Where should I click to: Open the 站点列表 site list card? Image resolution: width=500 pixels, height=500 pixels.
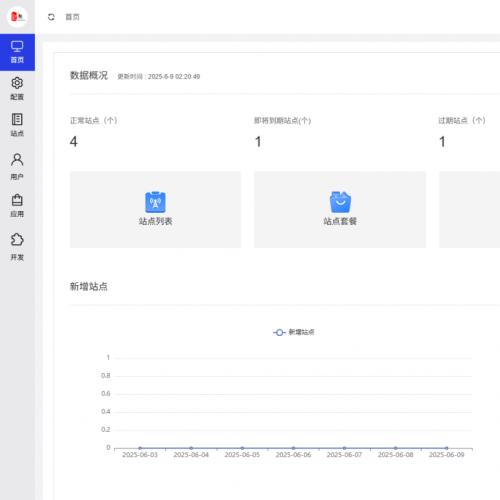point(155,210)
